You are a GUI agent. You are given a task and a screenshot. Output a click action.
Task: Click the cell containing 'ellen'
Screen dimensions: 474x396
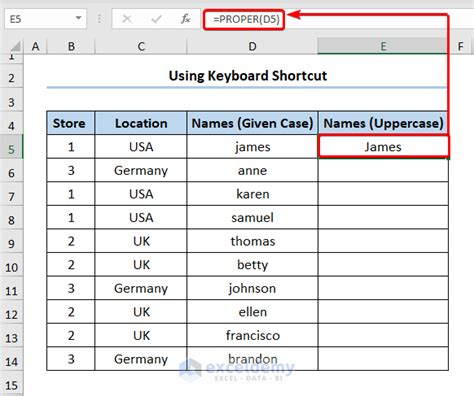coord(252,312)
